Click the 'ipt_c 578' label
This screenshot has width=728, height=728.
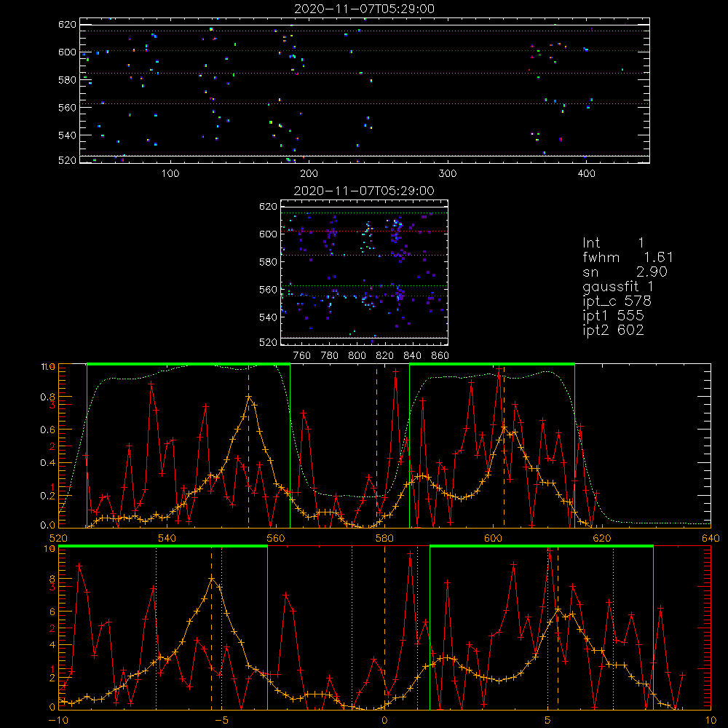[x=617, y=301]
